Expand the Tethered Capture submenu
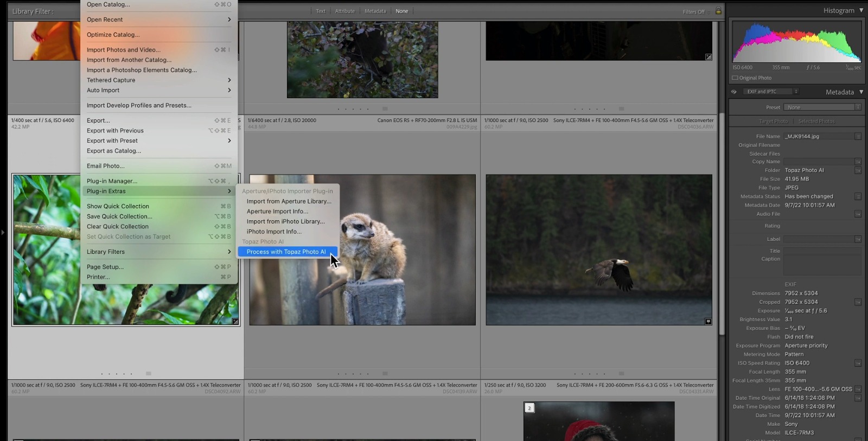The image size is (868, 441). pos(158,80)
